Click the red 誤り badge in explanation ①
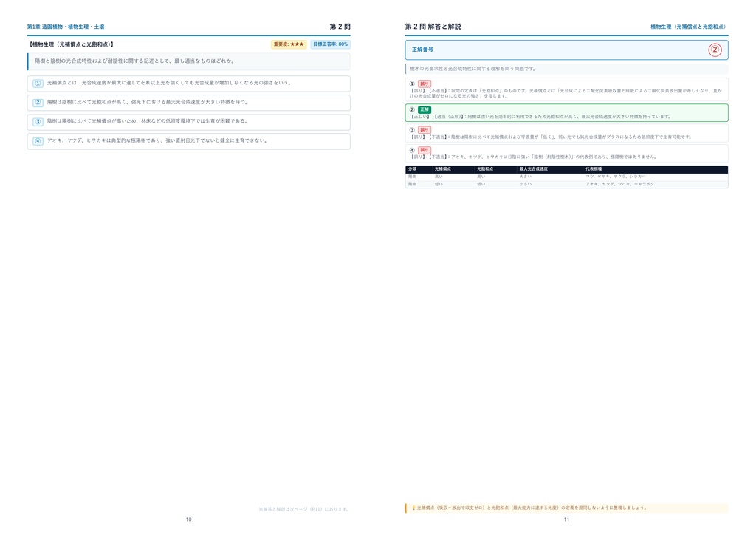Screen dimensions: 756x535 [x=425, y=84]
